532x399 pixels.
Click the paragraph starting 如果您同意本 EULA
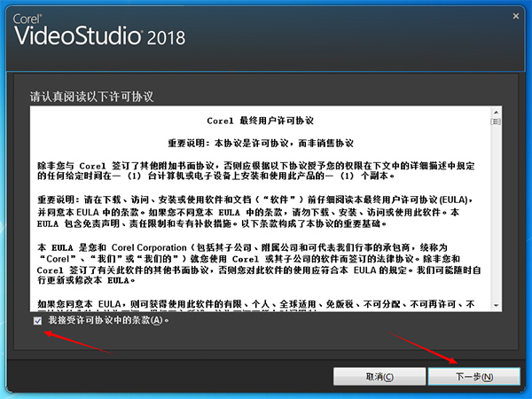point(256,305)
